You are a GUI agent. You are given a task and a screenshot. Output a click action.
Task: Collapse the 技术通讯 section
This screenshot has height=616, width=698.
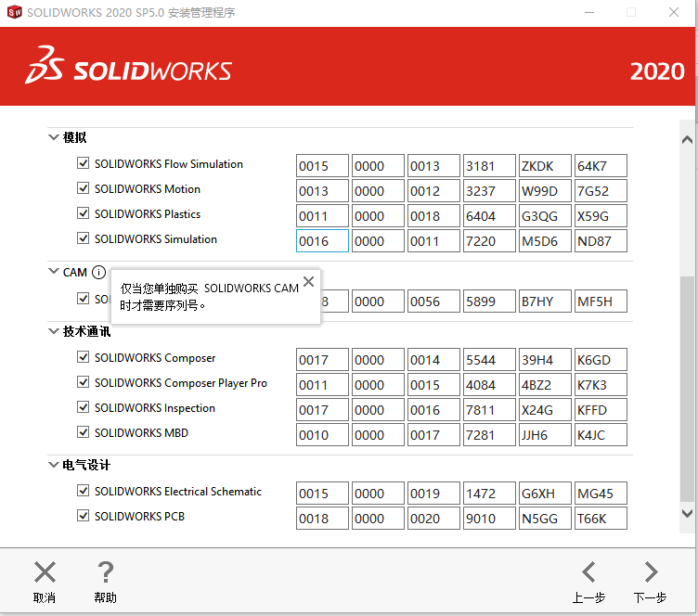(54, 331)
